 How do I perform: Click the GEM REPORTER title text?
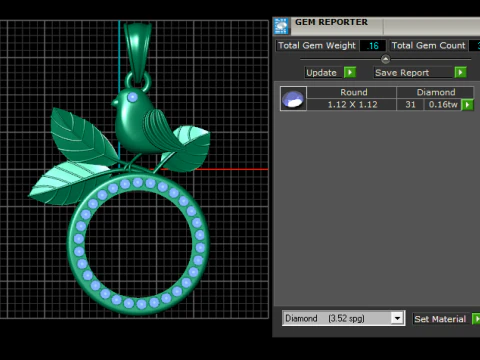click(331, 22)
